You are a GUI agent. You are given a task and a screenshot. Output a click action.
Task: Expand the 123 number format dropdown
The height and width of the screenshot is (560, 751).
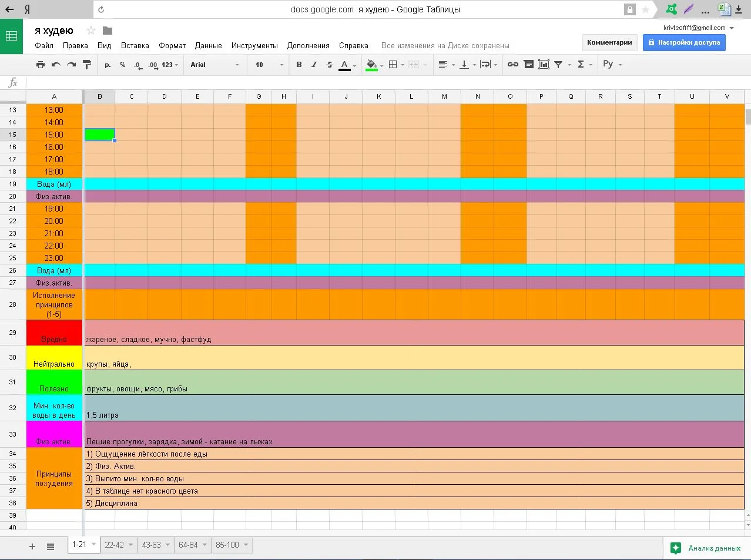[x=169, y=65]
